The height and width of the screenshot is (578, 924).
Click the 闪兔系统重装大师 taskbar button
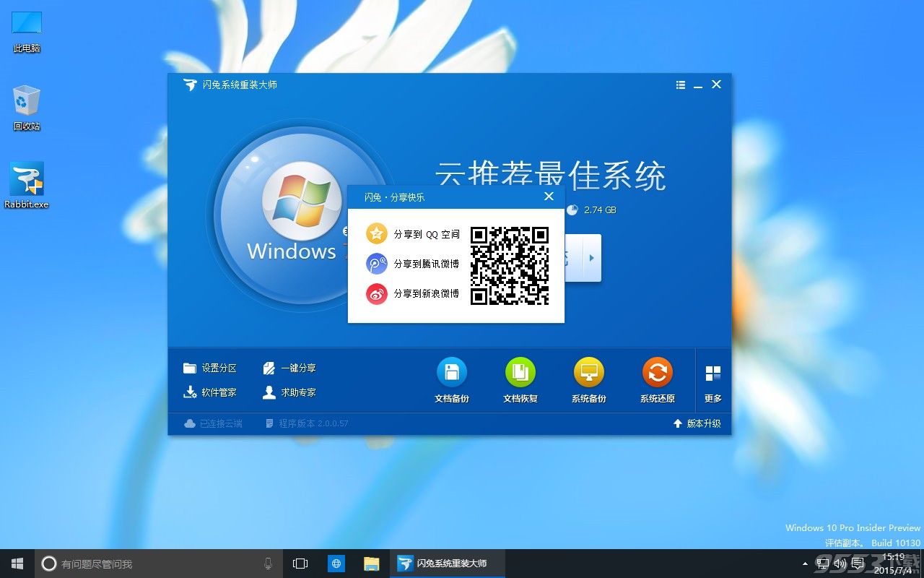tap(448, 564)
